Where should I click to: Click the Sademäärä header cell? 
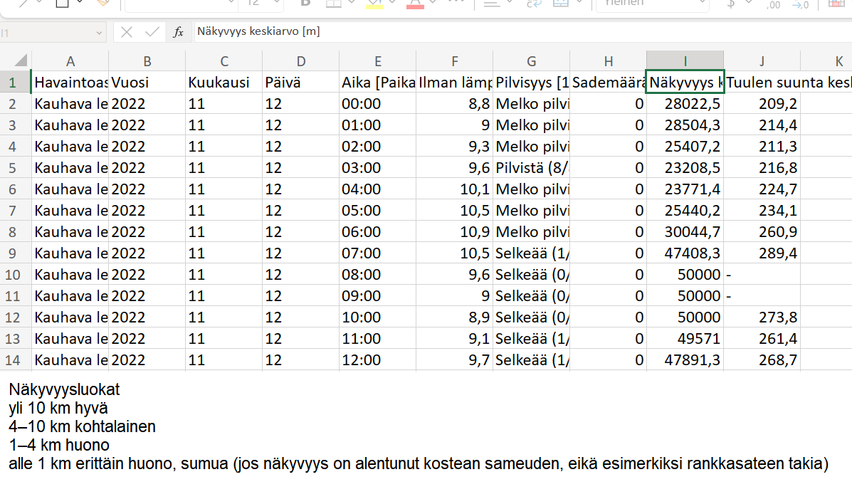coord(608,83)
